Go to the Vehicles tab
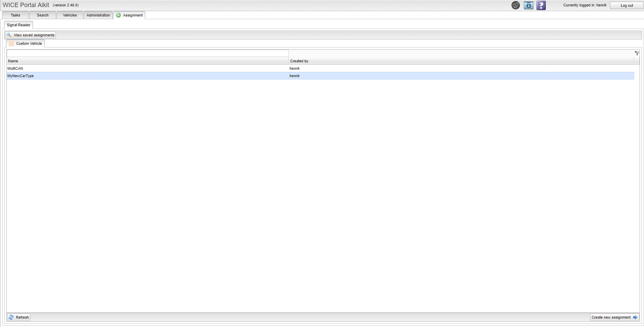The image size is (644, 327). tap(70, 15)
